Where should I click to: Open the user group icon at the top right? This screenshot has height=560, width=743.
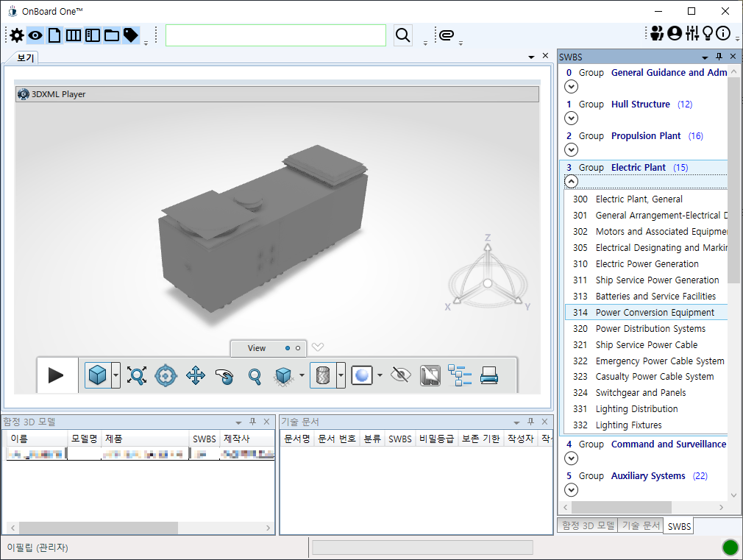[x=657, y=33]
